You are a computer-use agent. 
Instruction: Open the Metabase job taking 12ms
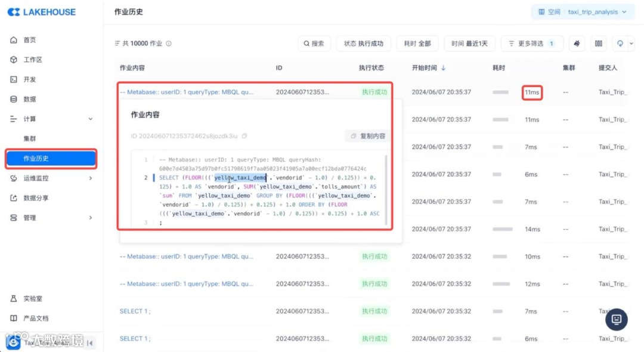pyautogui.click(x=187, y=284)
